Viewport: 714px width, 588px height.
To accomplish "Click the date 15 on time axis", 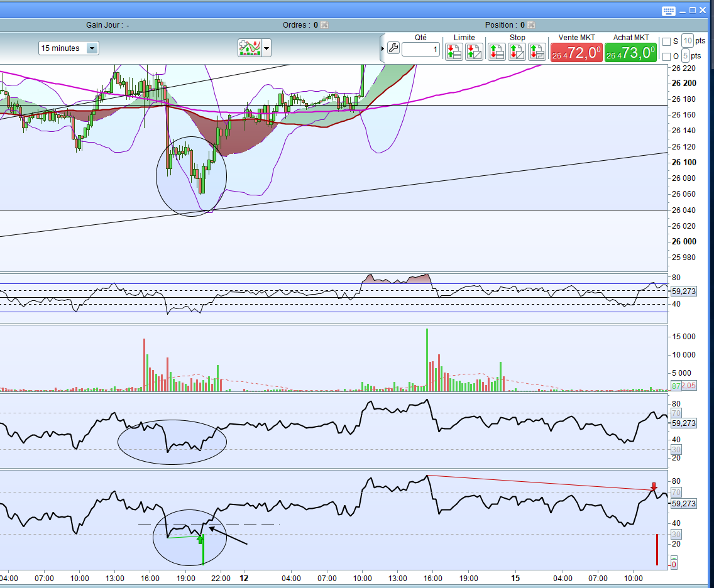I will tap(515, 578).
